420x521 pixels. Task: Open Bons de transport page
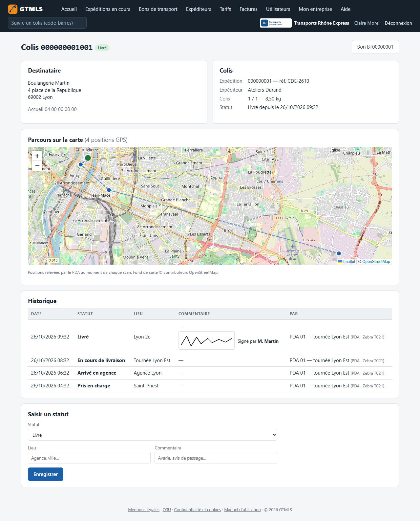[158, 9]
